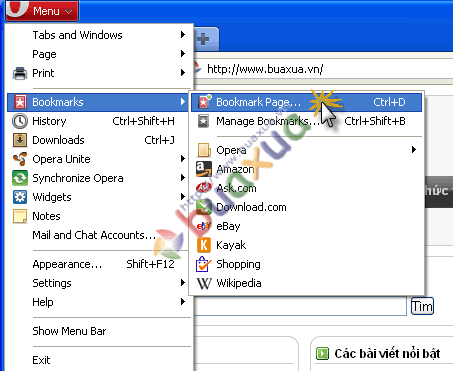The width and height of the screenshot is (453, 371).
Task: Click the Ask.com bookmark icon
Action: tap(204, 188)
